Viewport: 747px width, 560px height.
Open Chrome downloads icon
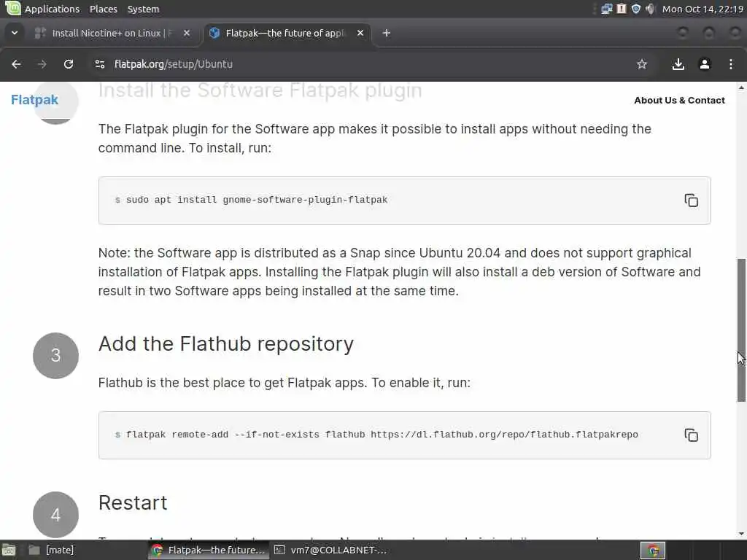678,64
